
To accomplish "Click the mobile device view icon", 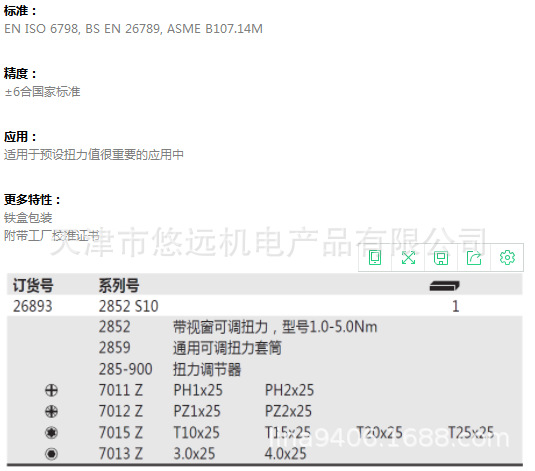I will [x=375, y=258].
